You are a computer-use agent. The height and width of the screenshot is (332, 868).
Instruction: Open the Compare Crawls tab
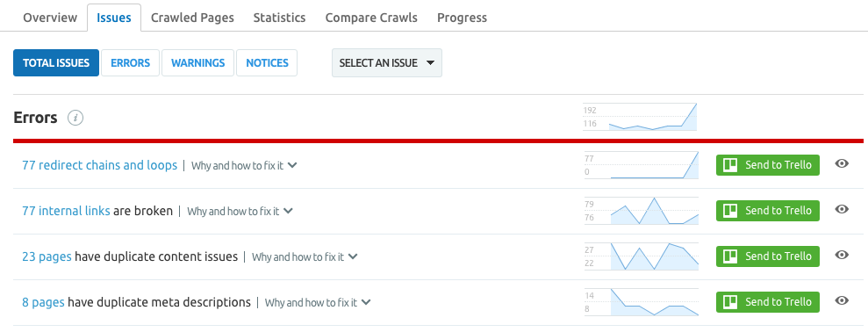[371, 18]
